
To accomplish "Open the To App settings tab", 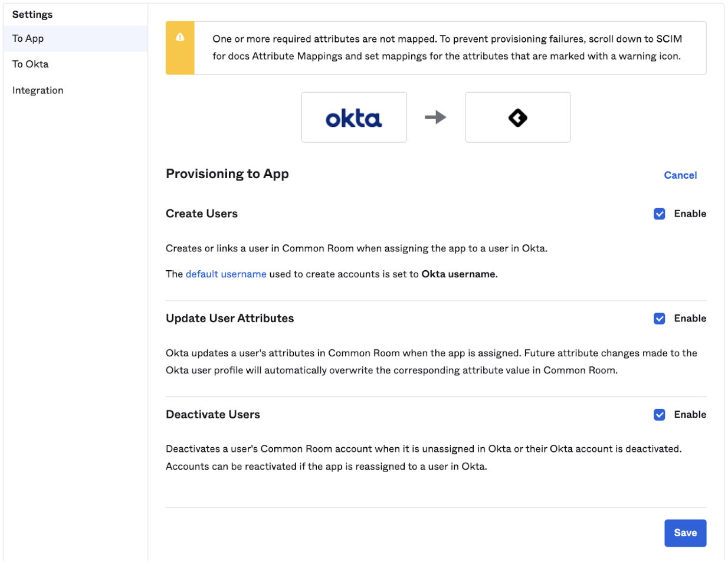I will click(76, 38).
